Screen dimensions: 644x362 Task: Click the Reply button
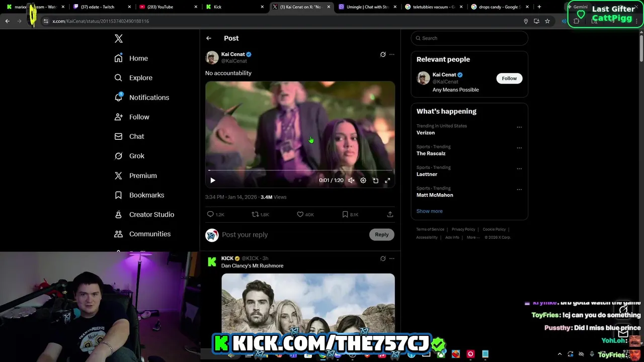[x=382, y=234]
